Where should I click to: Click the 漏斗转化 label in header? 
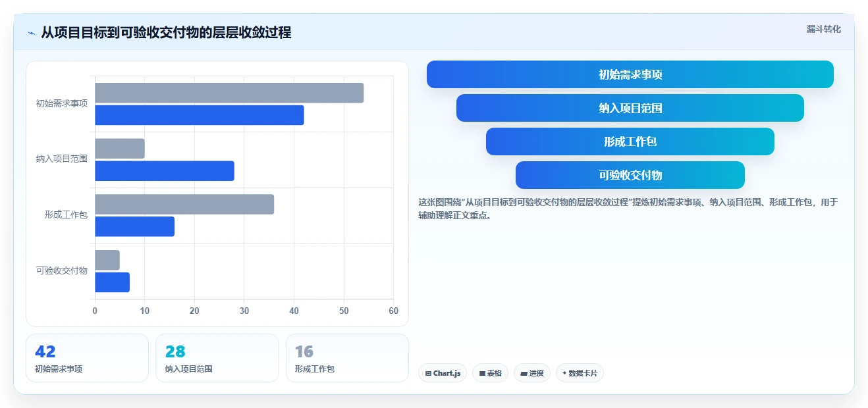824,29
